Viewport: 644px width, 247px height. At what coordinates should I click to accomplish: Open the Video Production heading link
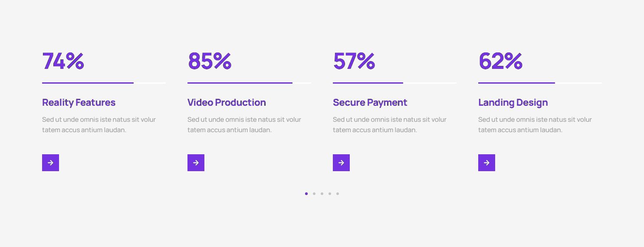227,103
